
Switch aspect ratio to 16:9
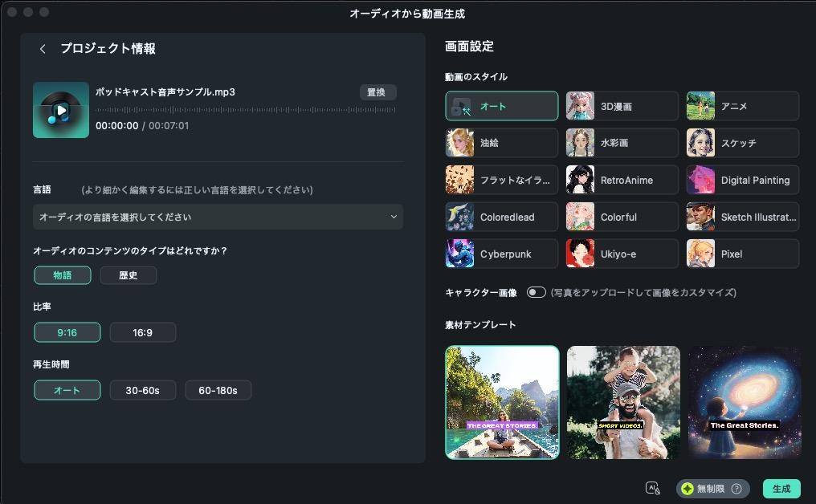pos(143,331)
